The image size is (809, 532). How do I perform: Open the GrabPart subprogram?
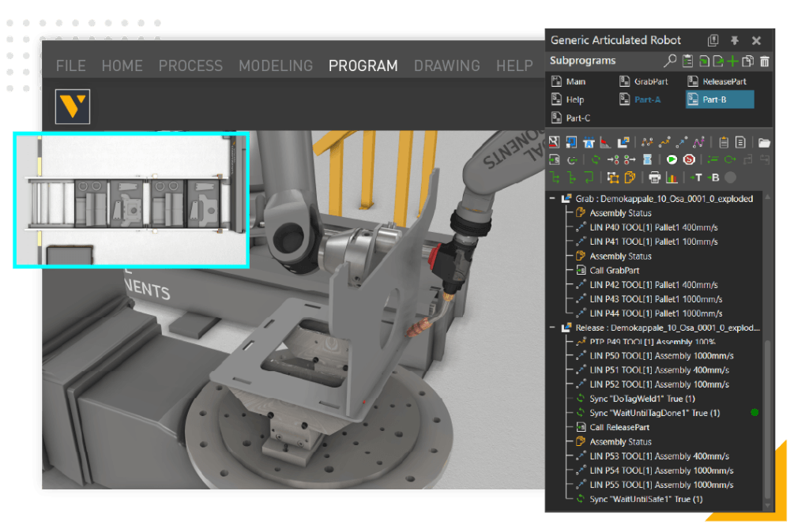pos(644,81)
